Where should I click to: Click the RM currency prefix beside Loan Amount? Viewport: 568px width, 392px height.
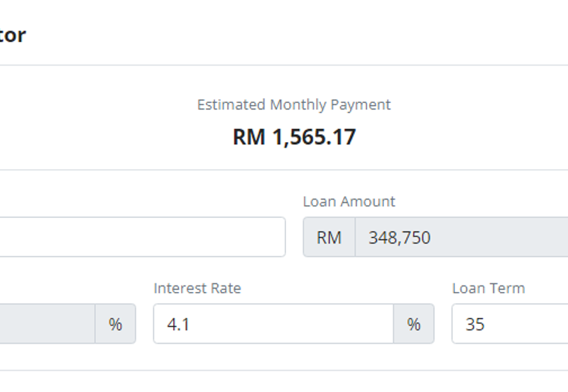click(x=329, y=237)
